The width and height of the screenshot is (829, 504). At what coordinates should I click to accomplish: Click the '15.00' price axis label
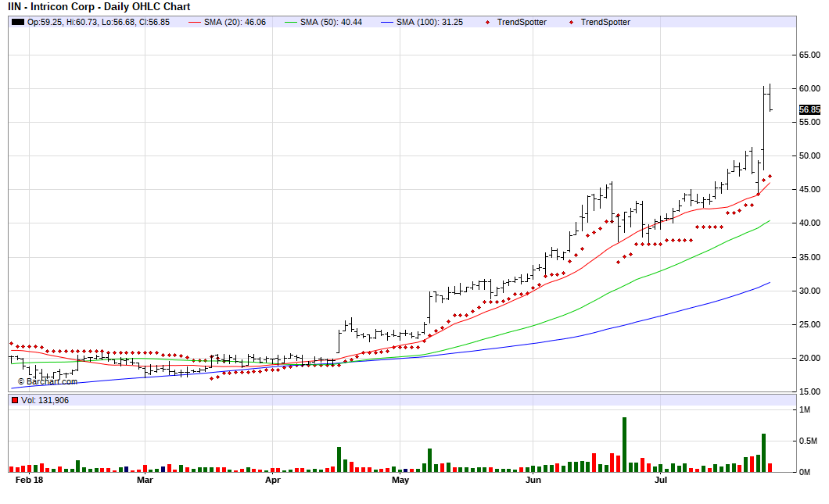(809, 391)
